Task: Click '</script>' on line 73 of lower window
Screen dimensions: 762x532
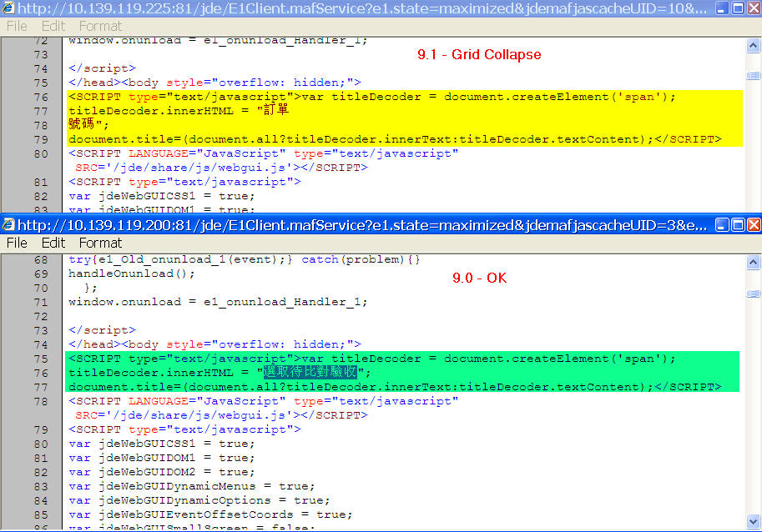Action: [102, 330]
